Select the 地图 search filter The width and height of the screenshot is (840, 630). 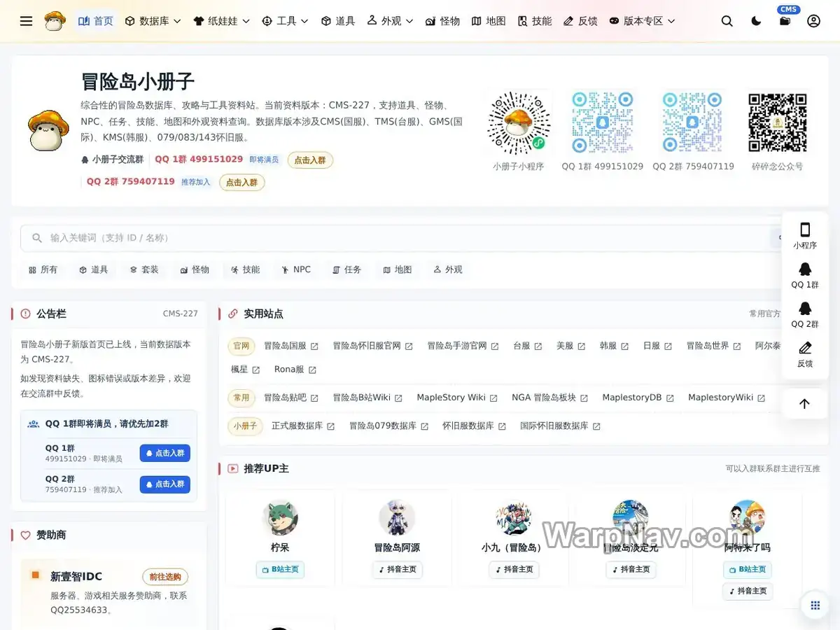pyautogui.click(x=397, y=269)
